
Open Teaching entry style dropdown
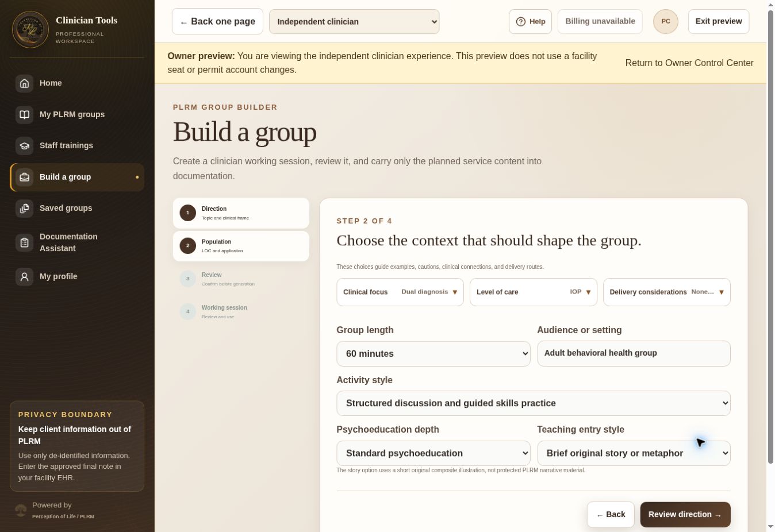pos(634,453)
